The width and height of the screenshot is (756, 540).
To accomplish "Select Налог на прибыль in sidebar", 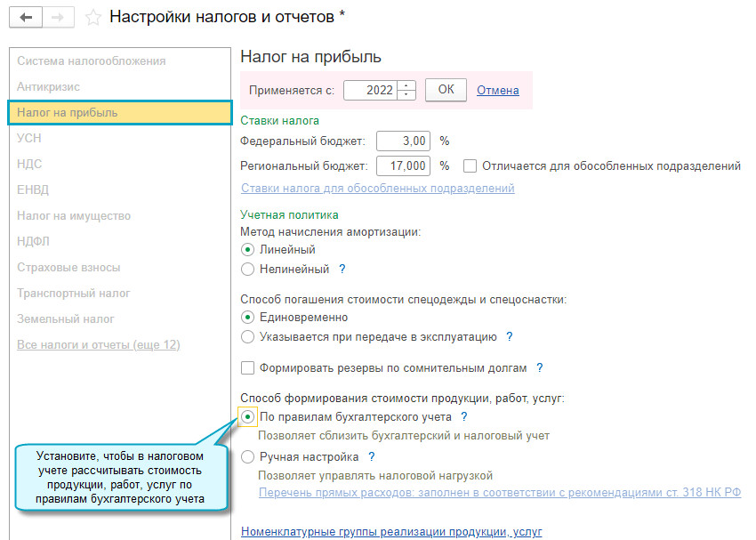I will click(120, 113).
